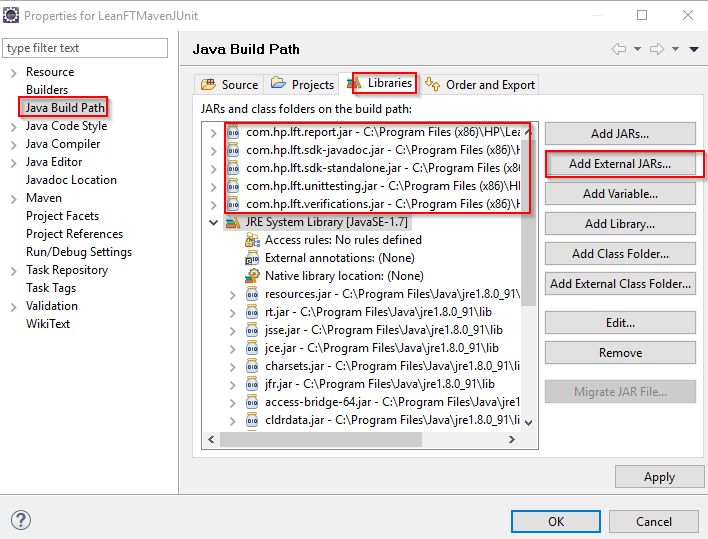The height and width of the screenshot is (539, 708).
Task: Click the access-bridge-64.jar jar icon
Action: 252,402
